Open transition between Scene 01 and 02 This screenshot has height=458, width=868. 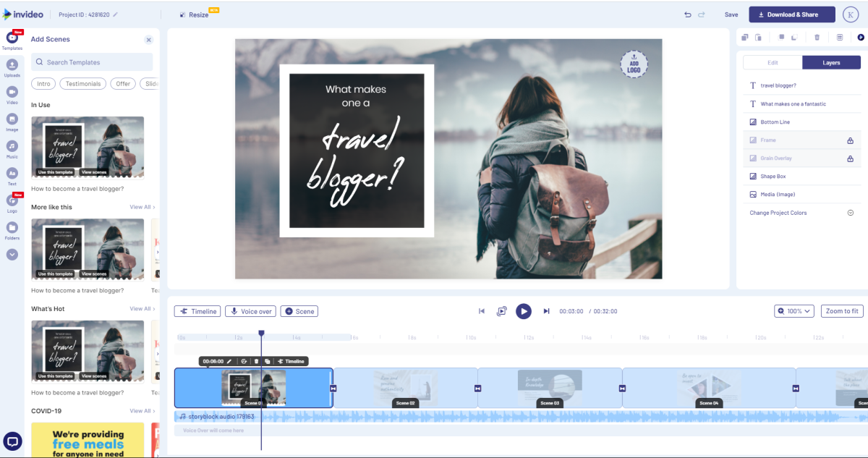pyautogui.click(x=333, y=389)
